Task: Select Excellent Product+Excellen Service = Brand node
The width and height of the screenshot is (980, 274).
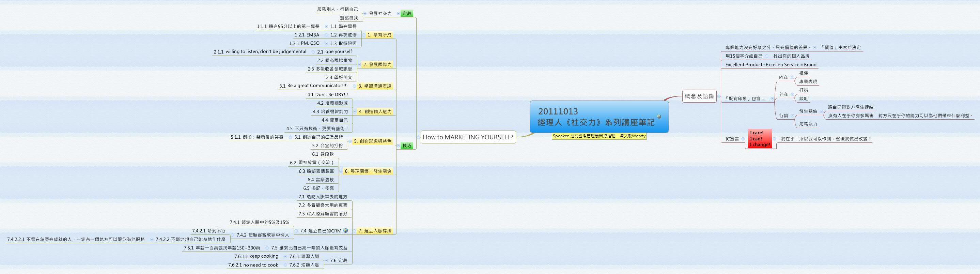Action: tap(771, 65)
